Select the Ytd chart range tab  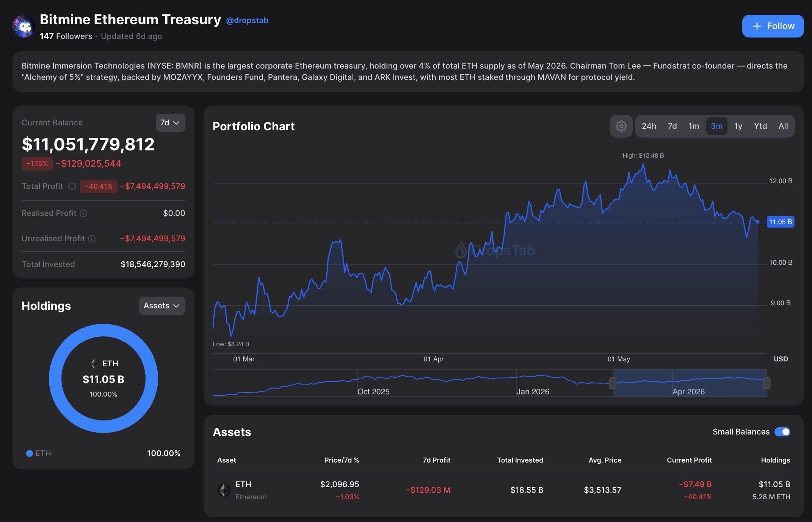[x=760, y=126]
